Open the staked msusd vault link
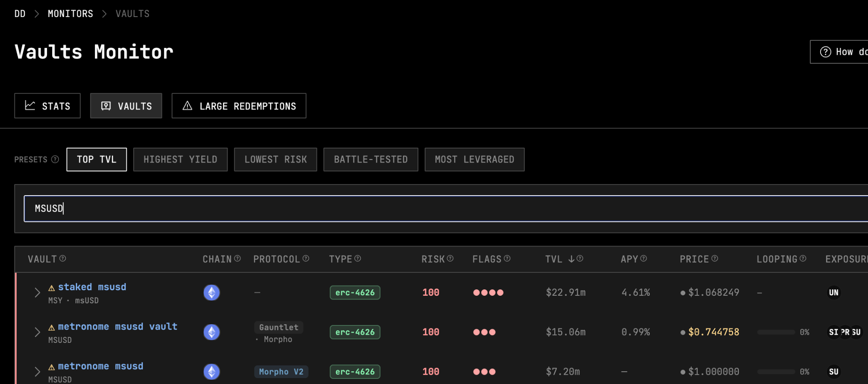This screenshot has height=384, width=868. coord(92,287)
